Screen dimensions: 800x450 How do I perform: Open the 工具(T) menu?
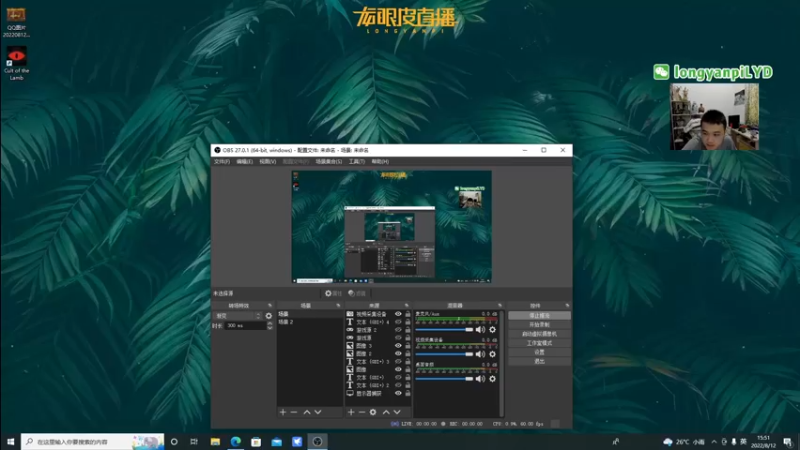tap(357, 162)
